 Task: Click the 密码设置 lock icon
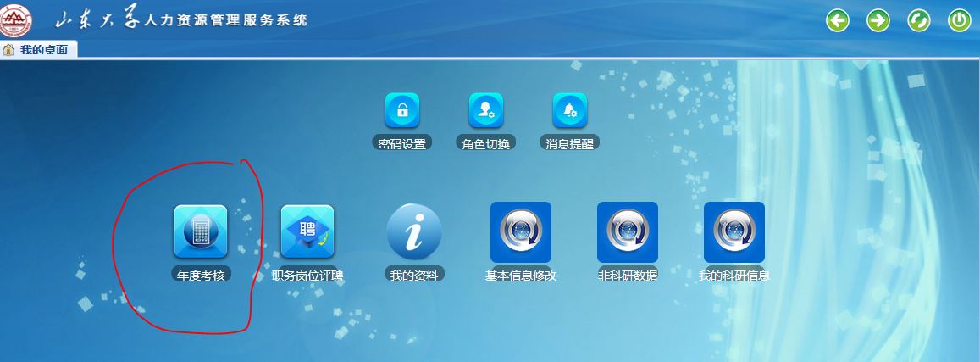point(402,109)
